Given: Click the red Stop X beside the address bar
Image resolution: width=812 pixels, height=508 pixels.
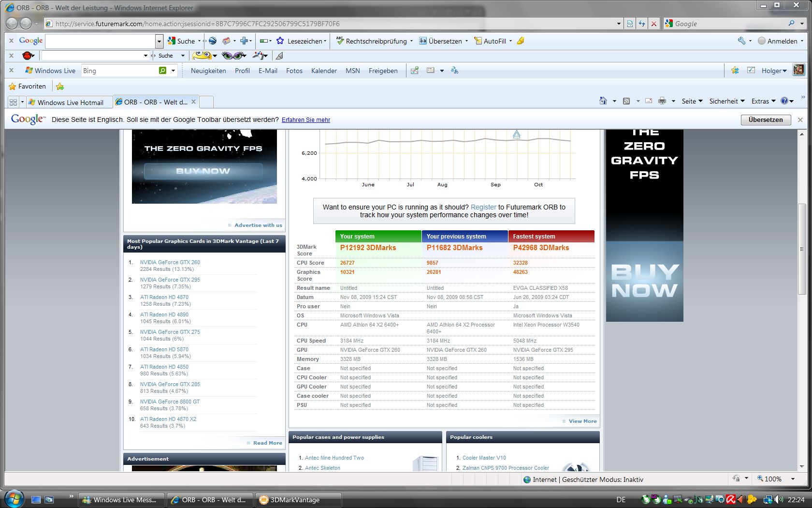Looking at the screenshot, I should click(x=654, y=24).
